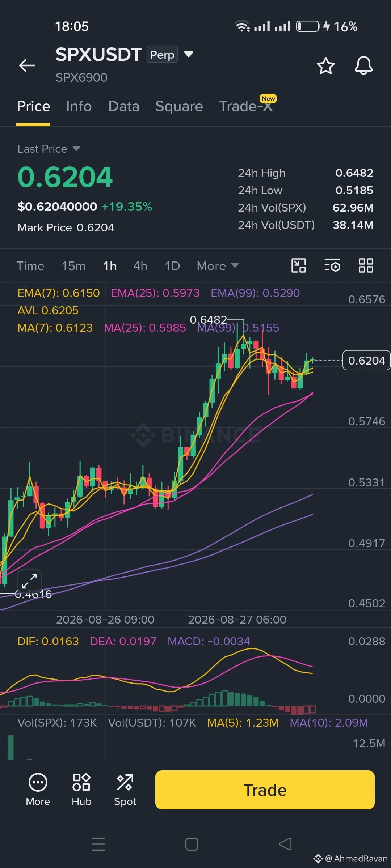This screenshot has height=868, width=391.
Task: Open the SPXUSDT pair selector arrow
Action: pyautogui.click(x=188, y=54)
